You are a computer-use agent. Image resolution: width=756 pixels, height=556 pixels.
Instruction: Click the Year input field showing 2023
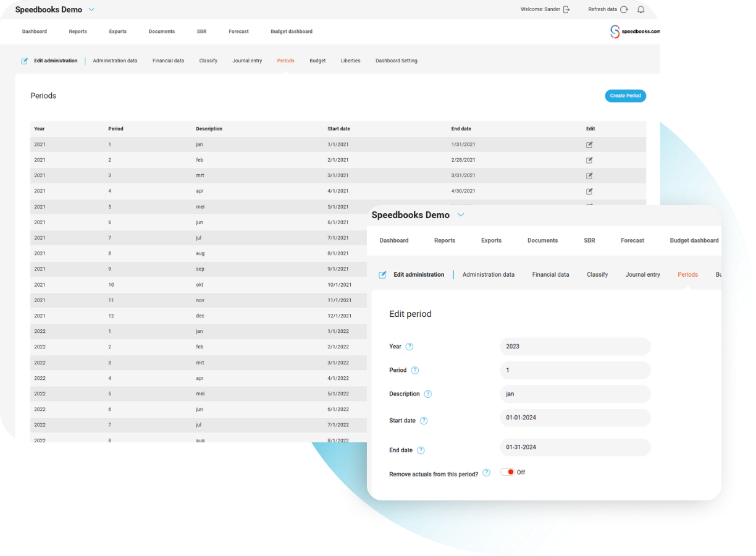(575, 347)
